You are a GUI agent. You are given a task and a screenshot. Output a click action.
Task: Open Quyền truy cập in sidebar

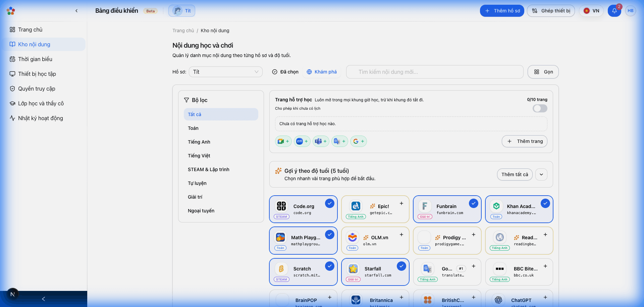pyautogui.click(x=44, y=89)
